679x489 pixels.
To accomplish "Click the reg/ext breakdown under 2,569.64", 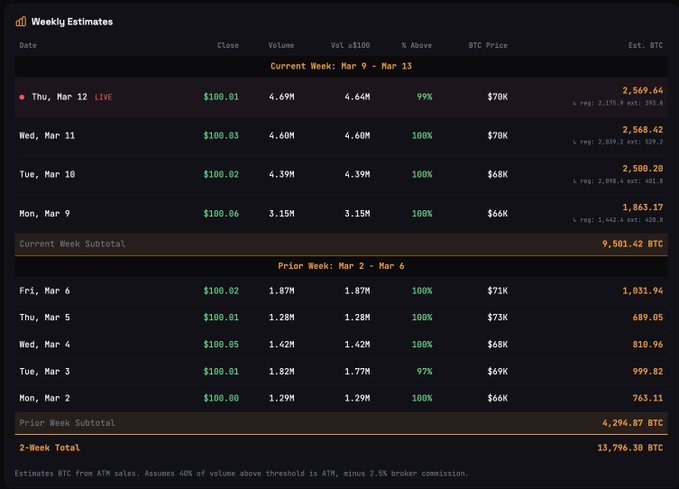I will click(617, 103).
